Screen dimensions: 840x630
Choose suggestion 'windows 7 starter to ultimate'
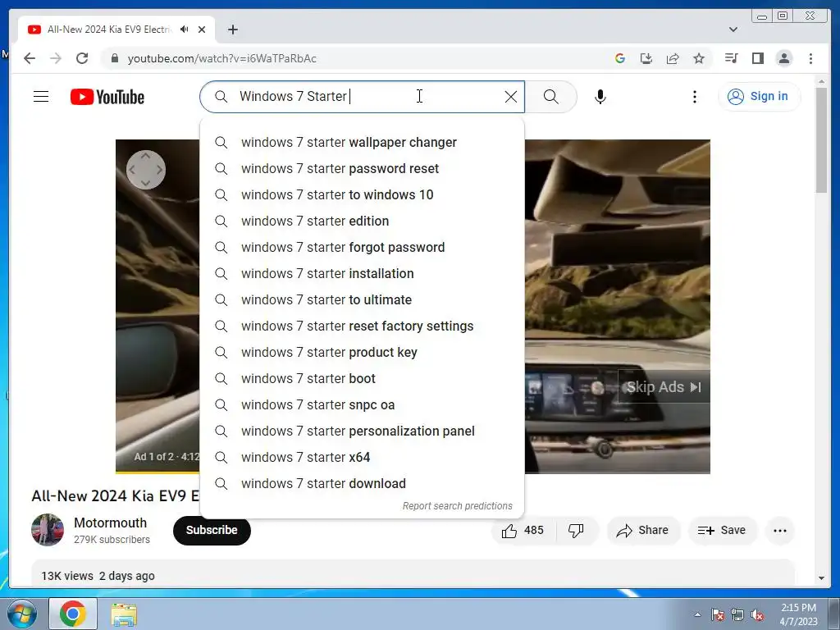click(x=362, y=300)
